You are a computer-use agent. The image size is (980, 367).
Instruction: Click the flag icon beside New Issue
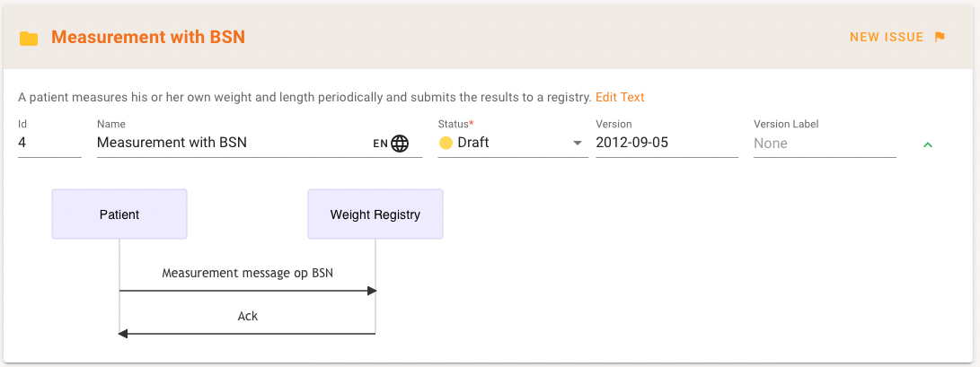[x=940, y=38]
